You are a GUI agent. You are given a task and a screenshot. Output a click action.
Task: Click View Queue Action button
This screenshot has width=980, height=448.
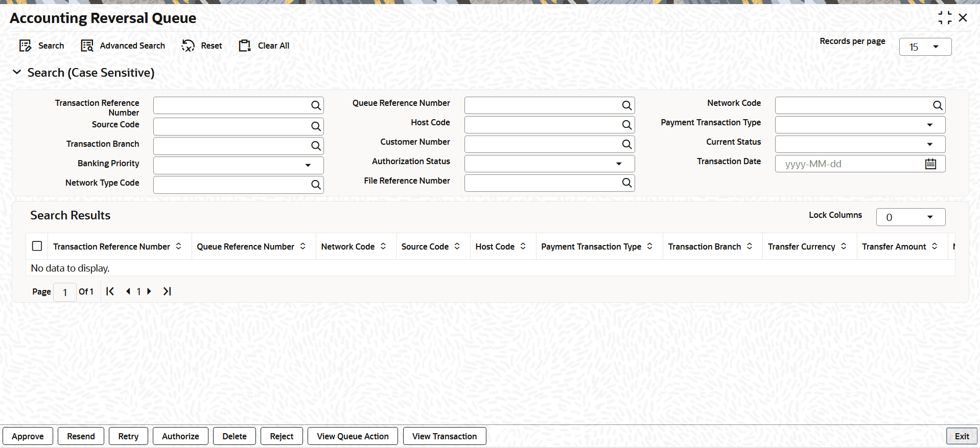click(353, 436)
